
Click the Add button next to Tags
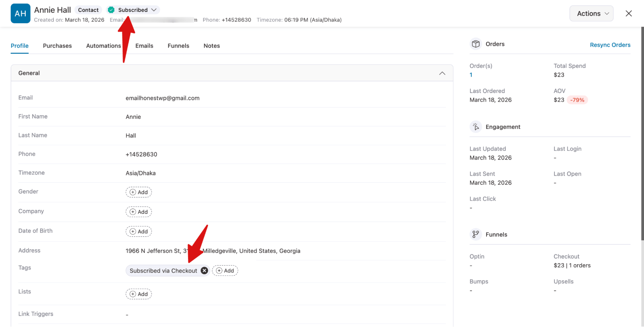click(x=225, y=270)
